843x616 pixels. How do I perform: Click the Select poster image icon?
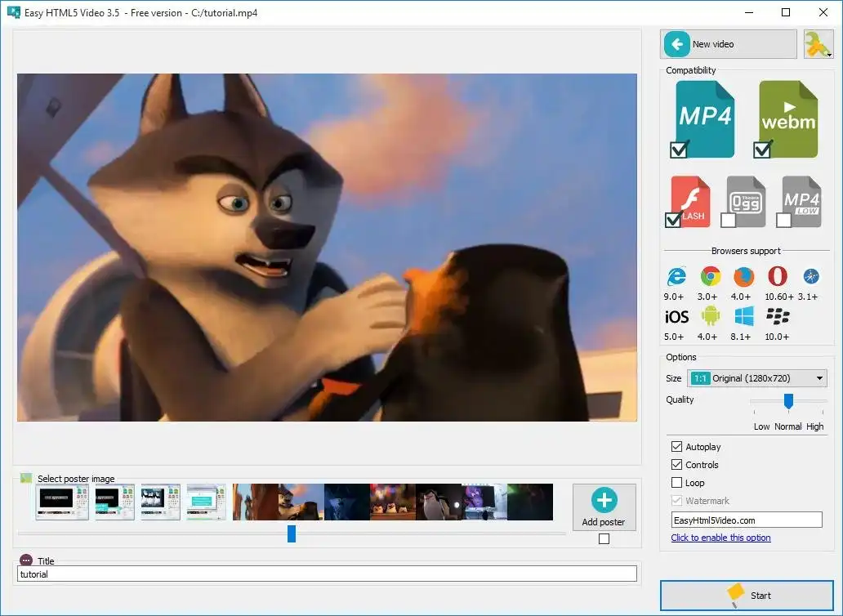pos(26,478)
